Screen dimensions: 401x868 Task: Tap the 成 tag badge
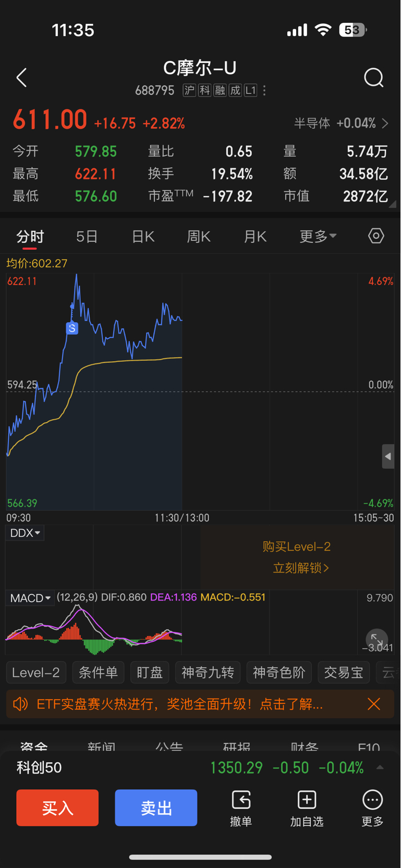point(235,91)
